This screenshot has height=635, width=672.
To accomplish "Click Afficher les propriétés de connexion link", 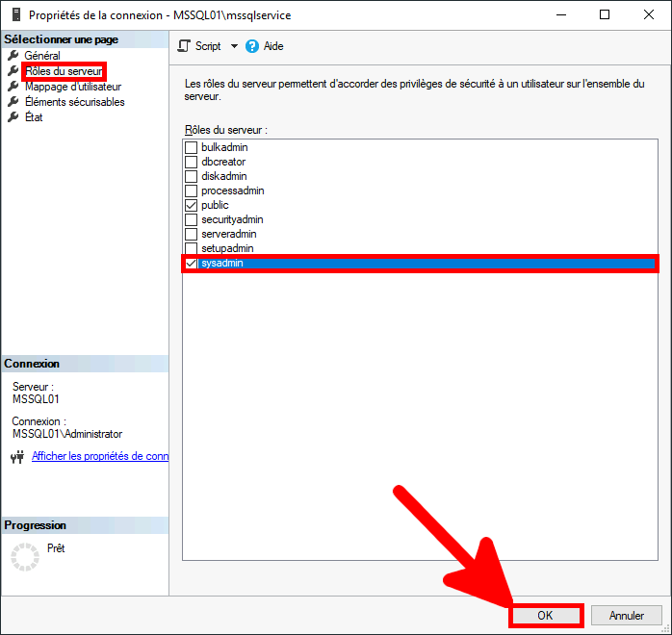I will point(100,456).
